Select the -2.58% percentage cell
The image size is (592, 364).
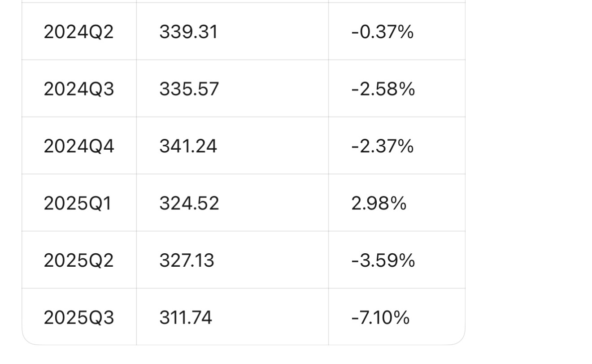(383, 89)
